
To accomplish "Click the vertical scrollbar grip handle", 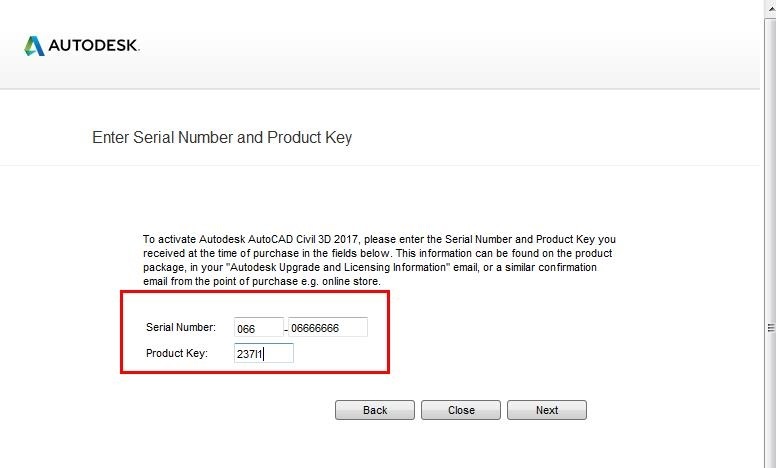I will 771,328.
